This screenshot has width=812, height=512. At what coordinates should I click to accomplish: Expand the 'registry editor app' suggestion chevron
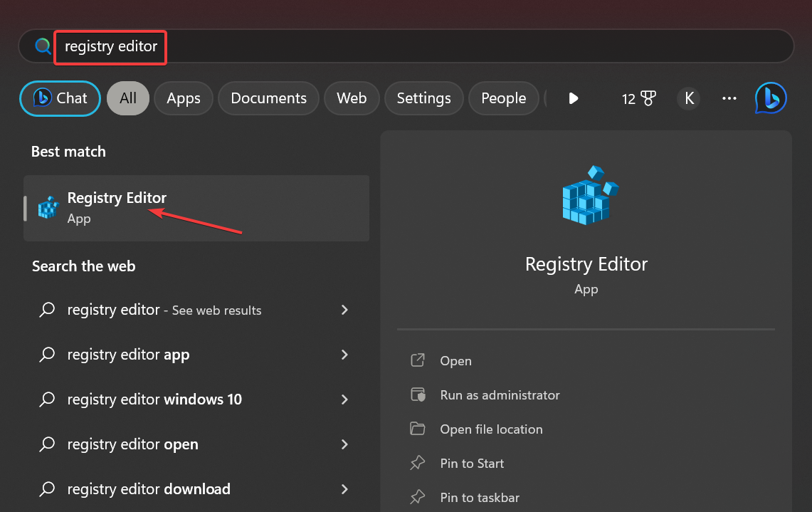(x=344, y=355)
